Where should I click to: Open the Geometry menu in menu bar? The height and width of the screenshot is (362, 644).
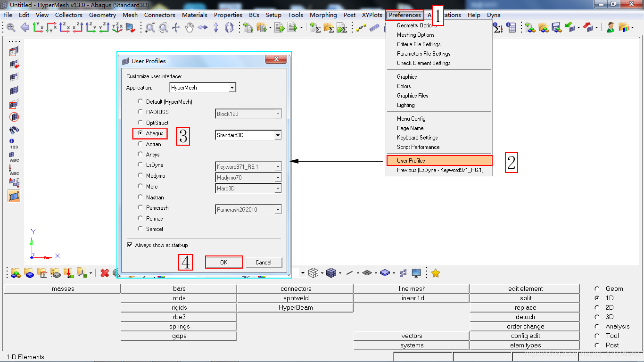[x=102, y=15]
